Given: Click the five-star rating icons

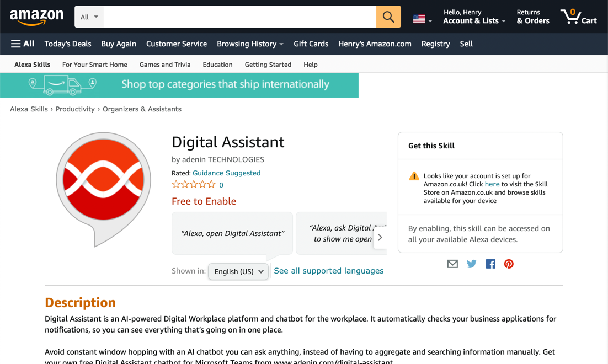Looking at the screenshot, I should [x=194, y=185].
